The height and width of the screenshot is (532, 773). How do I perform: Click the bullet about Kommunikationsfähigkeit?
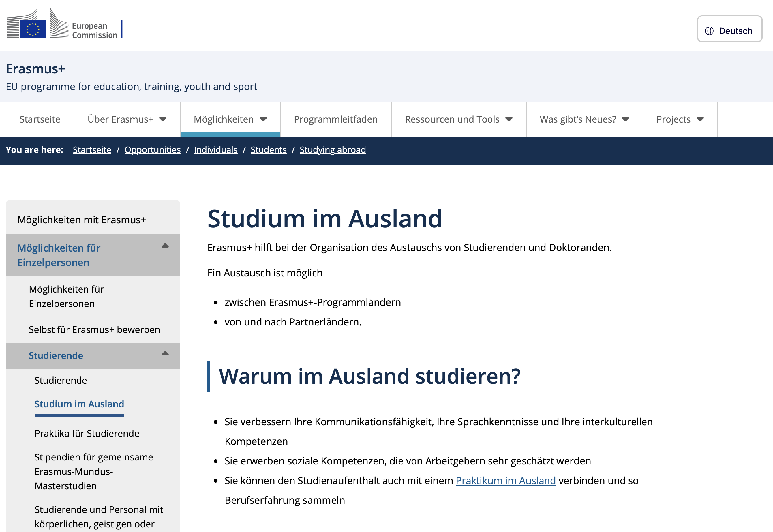coord(438,431)
